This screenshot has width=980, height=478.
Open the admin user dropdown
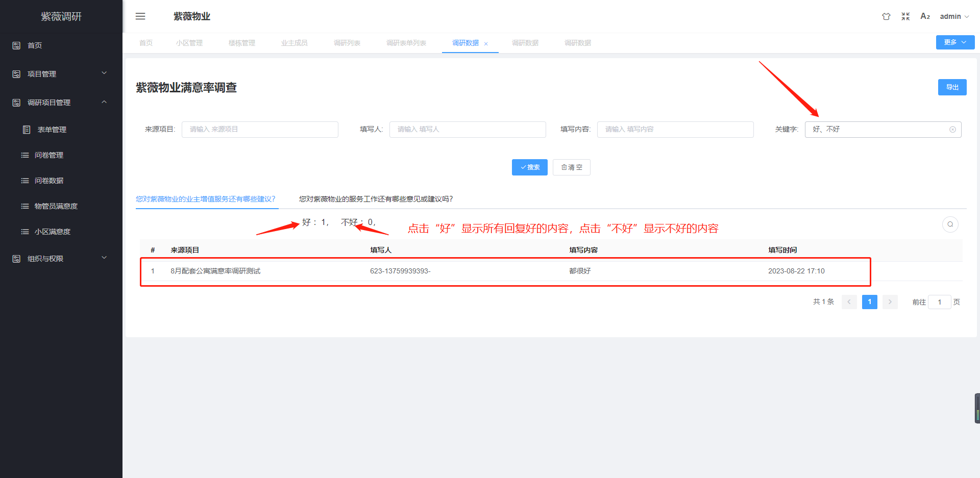(954, 16)
